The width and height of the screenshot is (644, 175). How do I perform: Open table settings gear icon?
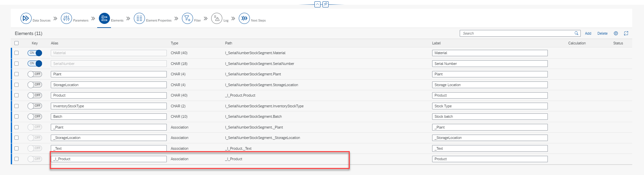point(616,33)
